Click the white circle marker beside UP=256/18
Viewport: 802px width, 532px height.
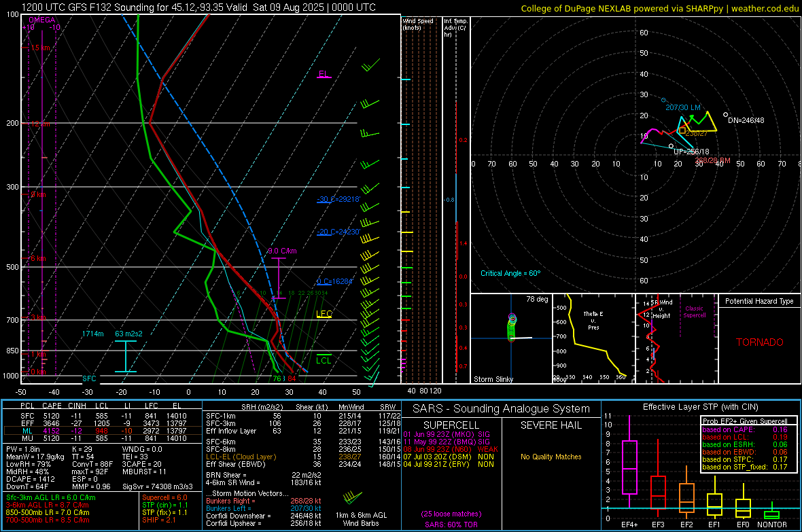click(671, 146)
